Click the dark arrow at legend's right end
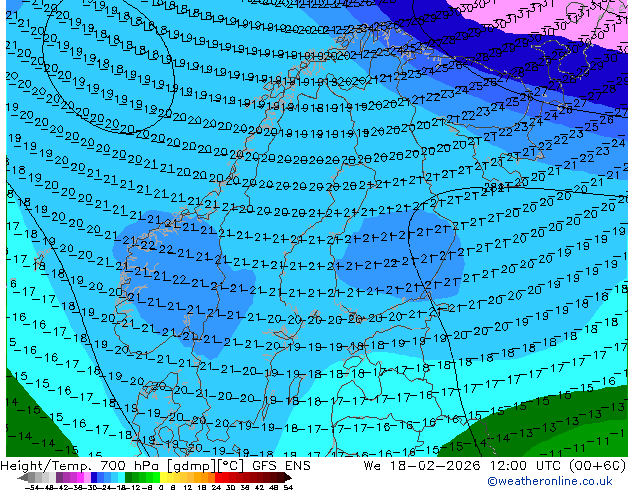Image resolution: width=634 pixels, height=490 pixels. tap(287, 478)
